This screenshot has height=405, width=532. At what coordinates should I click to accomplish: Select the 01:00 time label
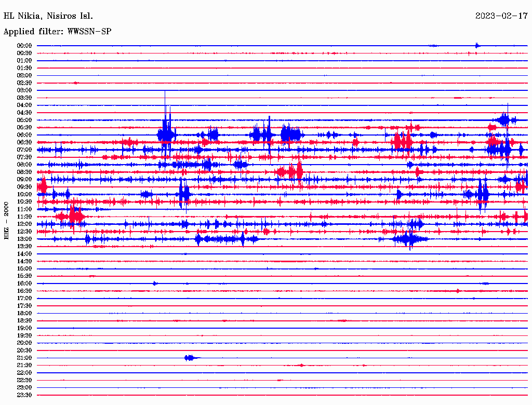(x=24, y=60)
